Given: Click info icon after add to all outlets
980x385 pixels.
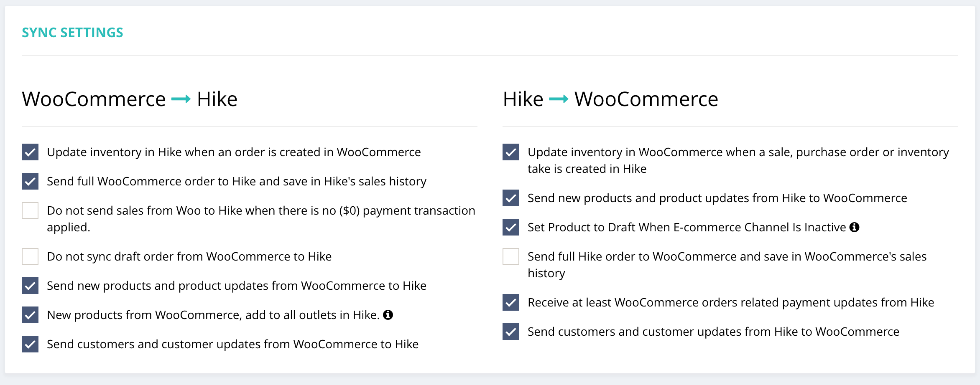Looking at the screenshot, I should coord(388,315).
